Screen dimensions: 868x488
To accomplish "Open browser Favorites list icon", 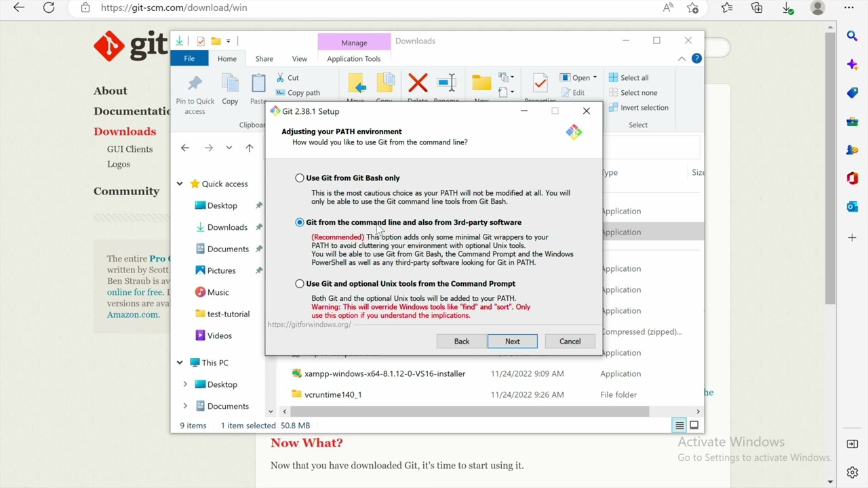I will [727, 7].
